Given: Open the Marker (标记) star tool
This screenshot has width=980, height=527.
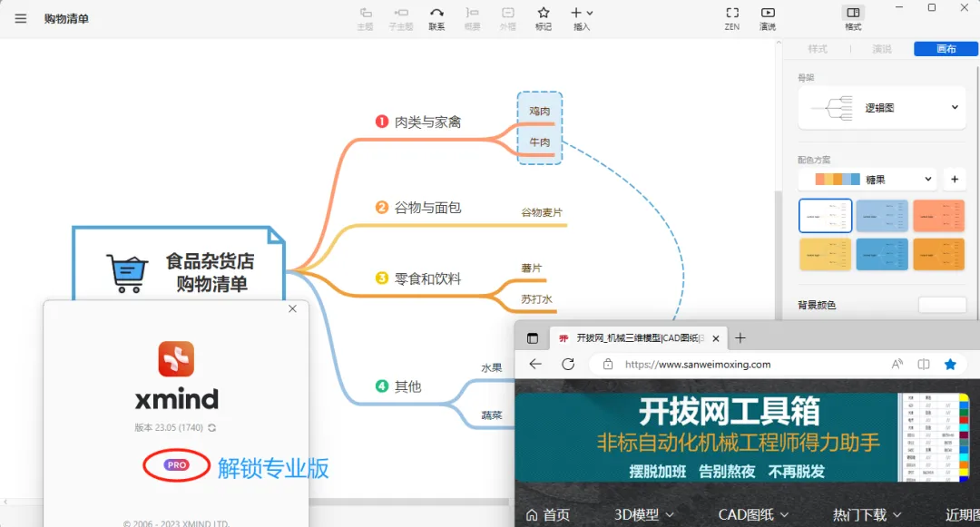Looking at the screenshot, I should (544, 19).
